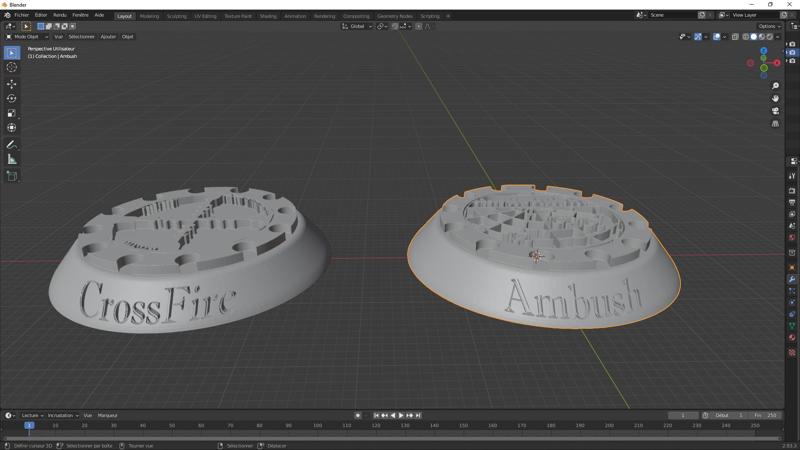
Task: Open the Éditer menu
Action: 41,15
